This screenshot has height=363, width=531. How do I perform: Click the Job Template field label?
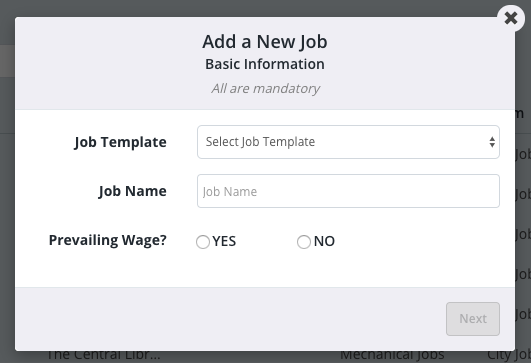[121, 142]
